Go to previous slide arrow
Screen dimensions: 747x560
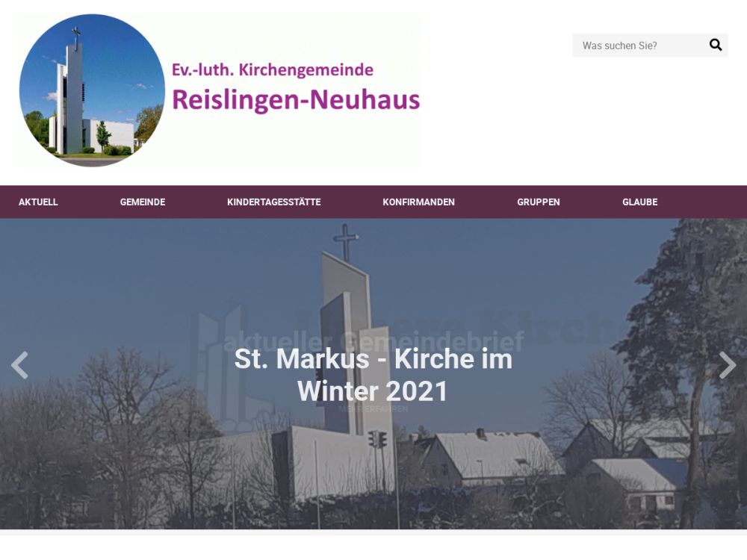19,365
